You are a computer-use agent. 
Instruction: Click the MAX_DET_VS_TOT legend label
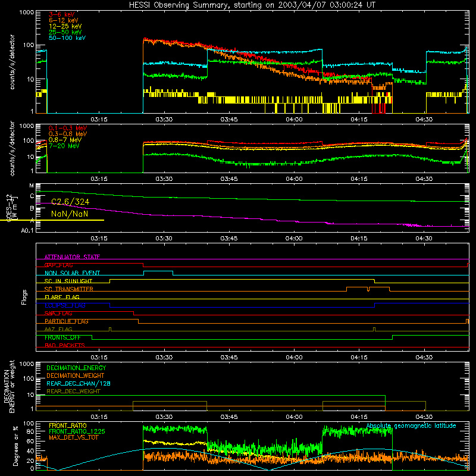point(74,437)
